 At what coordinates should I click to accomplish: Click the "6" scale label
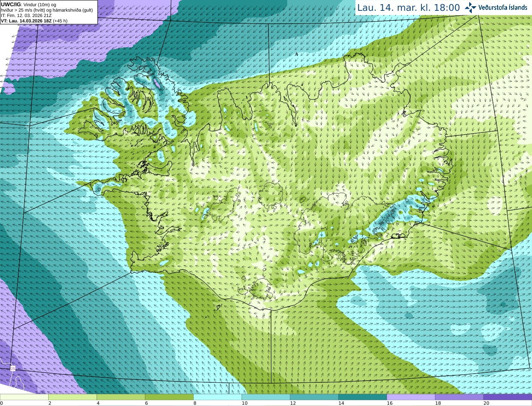(146, 403)
